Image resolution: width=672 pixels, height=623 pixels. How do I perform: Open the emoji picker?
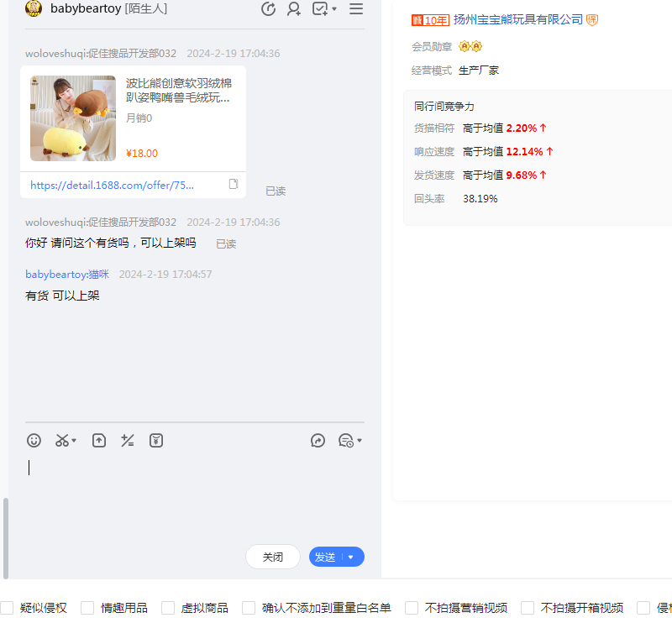[34, 441]
